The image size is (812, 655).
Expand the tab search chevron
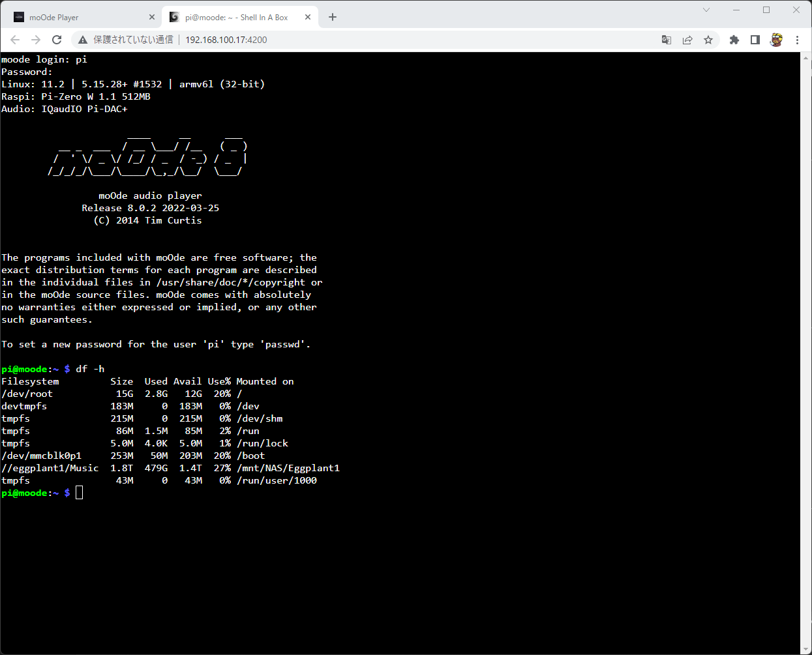pyautogui.click(x=706, y=10)
